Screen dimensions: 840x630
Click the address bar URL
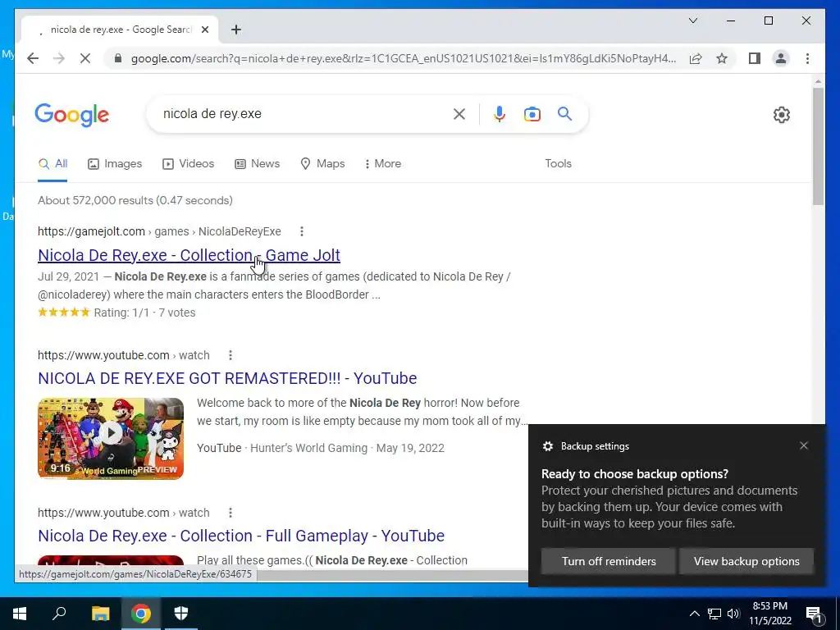point(404,58)
